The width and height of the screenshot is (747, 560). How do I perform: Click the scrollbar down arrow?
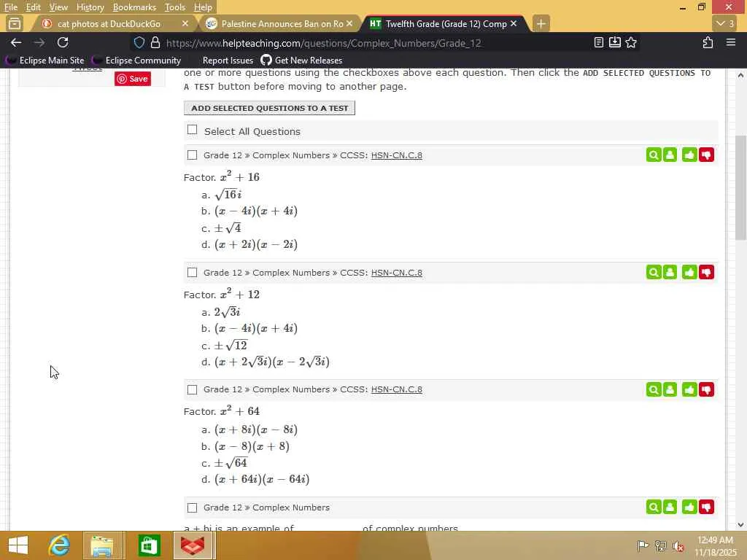[x=741, y=525]
